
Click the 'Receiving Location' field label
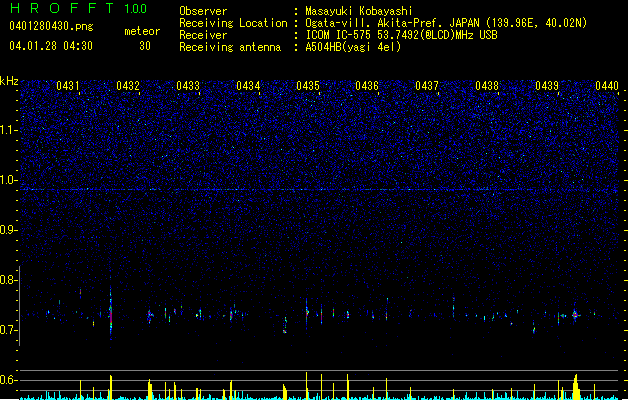coord(233,23)
